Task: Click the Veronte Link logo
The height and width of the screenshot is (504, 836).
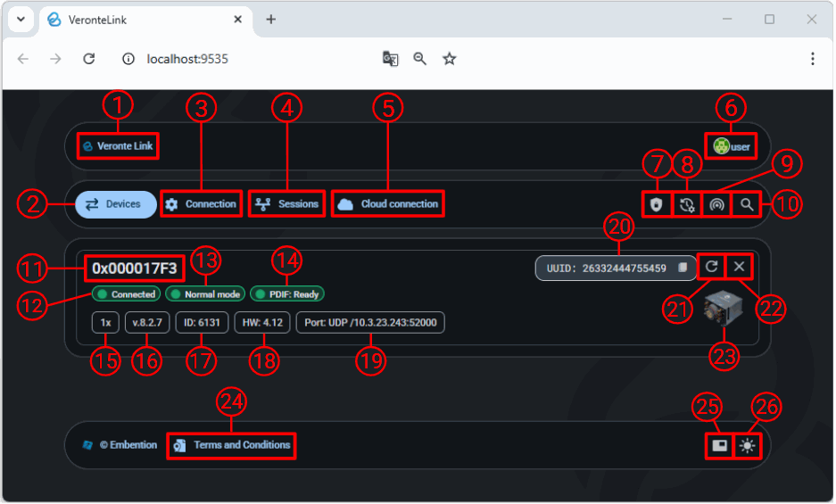Action: pyautogui.click(x=118, y=146)
